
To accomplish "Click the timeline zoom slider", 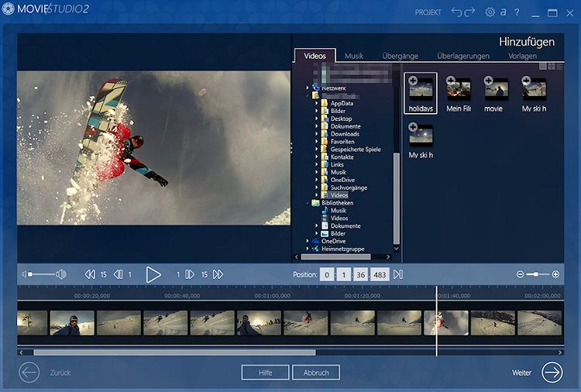I will pyautogui.click(x=538, y=274).
